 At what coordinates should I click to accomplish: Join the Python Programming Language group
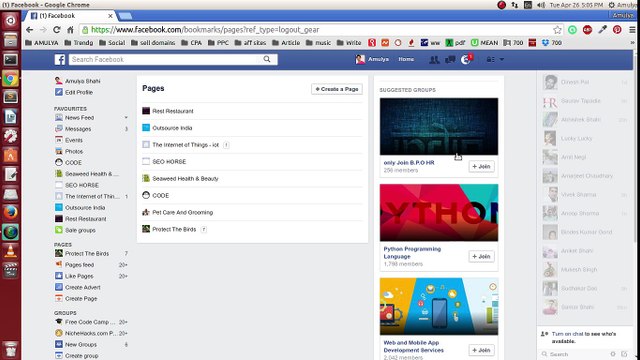tap(481, 256)
